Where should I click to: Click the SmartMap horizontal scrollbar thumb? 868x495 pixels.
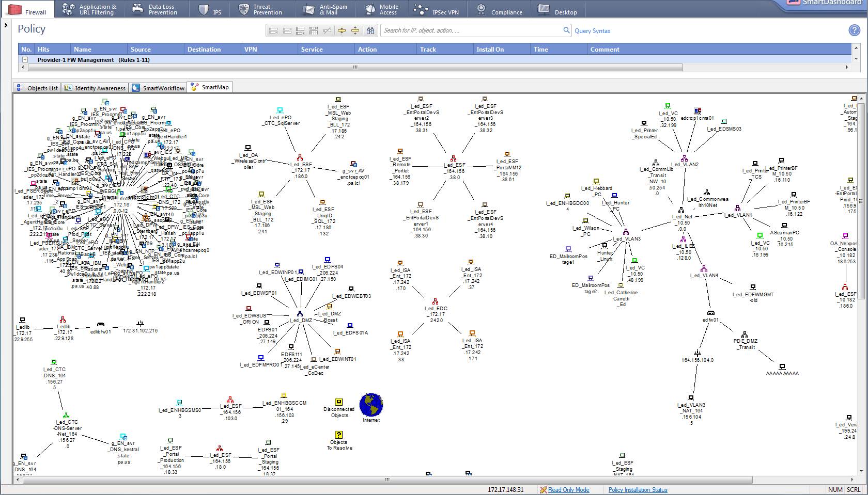[x=386, y=480]
